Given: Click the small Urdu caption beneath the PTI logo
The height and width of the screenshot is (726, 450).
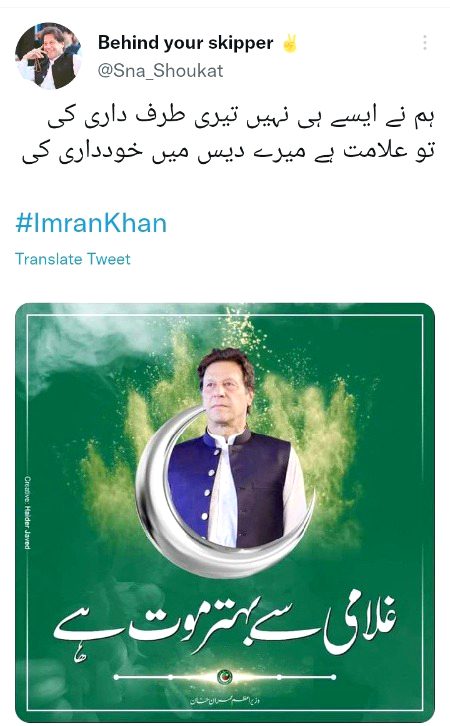Looking at the screenshot, I should click(225, 701).
